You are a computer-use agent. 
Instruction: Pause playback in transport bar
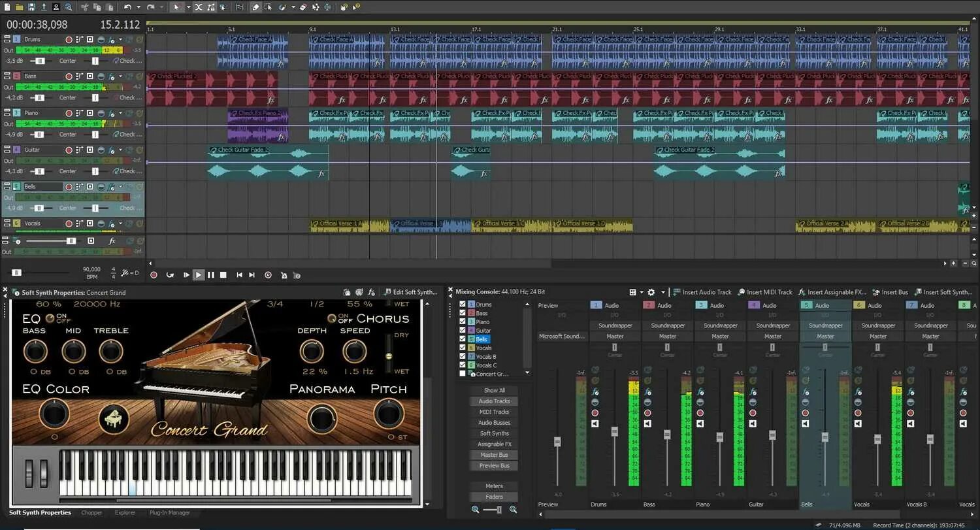point(210,275)
